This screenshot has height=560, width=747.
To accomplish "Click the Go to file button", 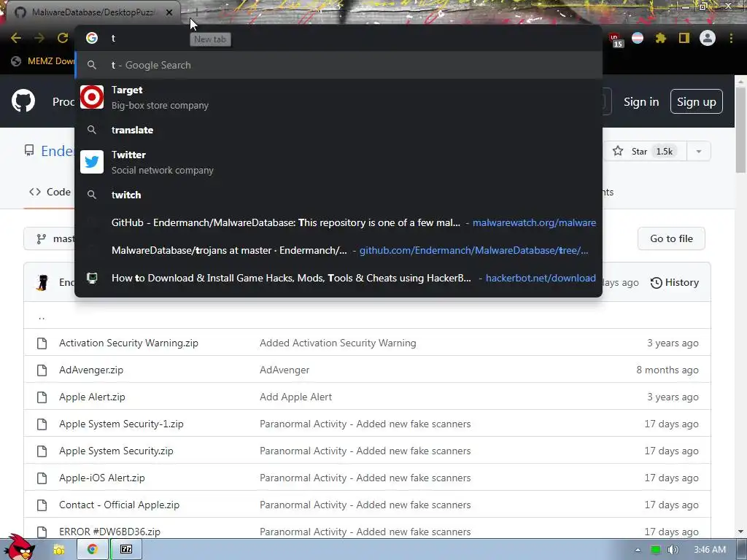I will click(671, 238).
